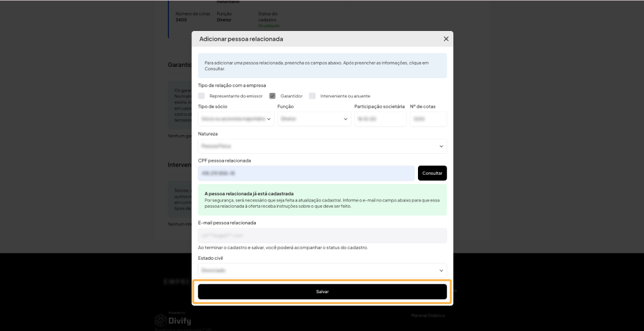The height and width of the screenshot is (331, 644).
Task: Open the Função dropdown
Action: pos(314,119)
